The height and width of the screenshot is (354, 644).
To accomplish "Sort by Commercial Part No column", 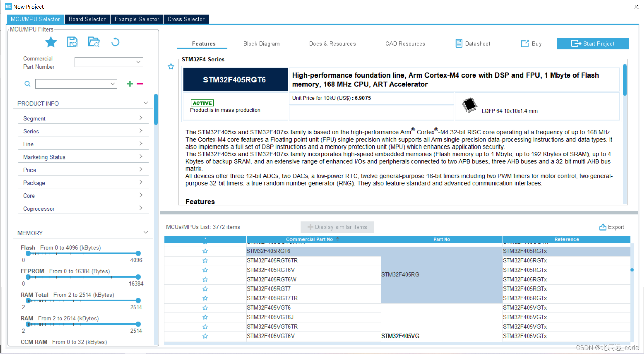I will (x=313, y=239).
